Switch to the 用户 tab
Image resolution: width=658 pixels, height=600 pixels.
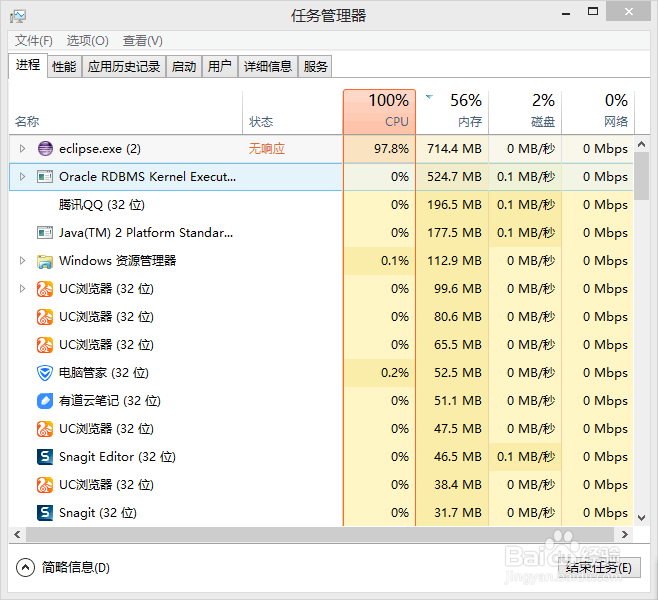click(x=220, y=66)
